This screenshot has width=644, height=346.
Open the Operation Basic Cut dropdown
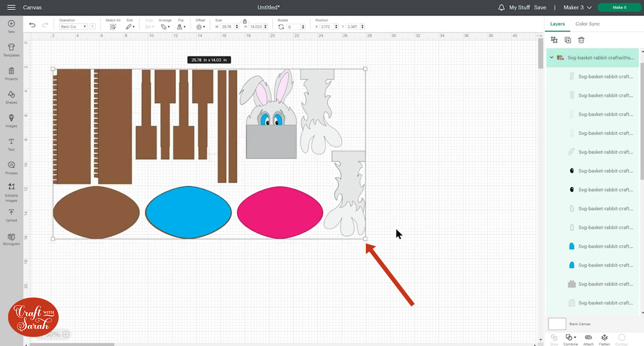tap(73, 27)
